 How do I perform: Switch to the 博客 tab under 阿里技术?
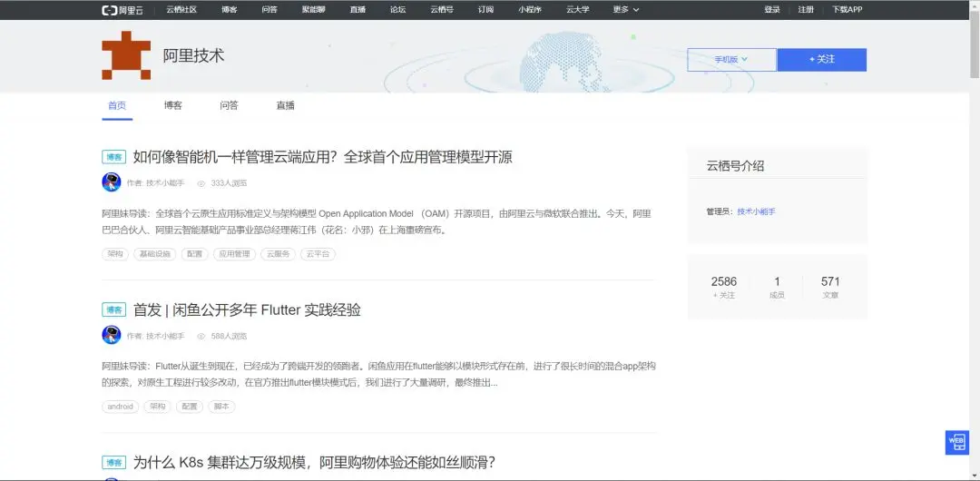click(173, 105)
